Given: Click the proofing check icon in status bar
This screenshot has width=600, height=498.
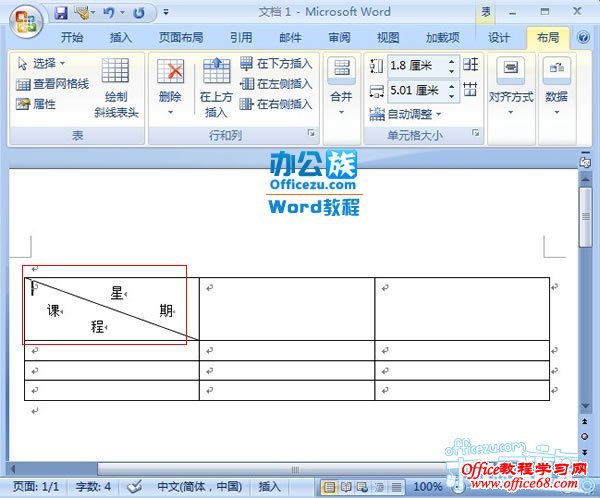Looking at the screenshot, I should click(135, 487).
